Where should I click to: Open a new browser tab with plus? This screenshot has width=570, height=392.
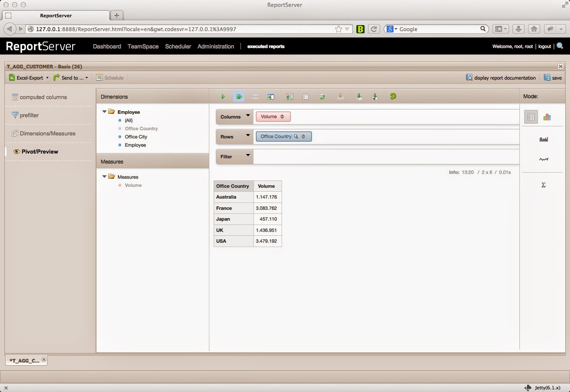tap(116, 15)
